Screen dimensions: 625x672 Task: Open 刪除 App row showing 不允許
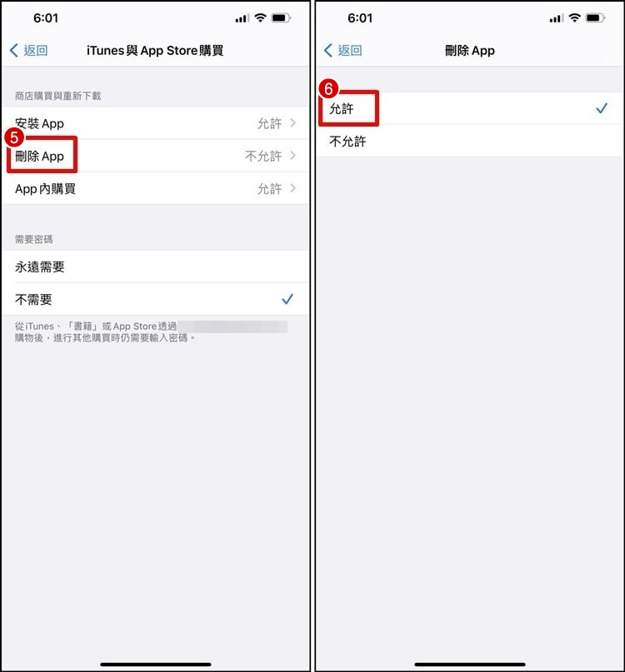(x=155, y=156)
